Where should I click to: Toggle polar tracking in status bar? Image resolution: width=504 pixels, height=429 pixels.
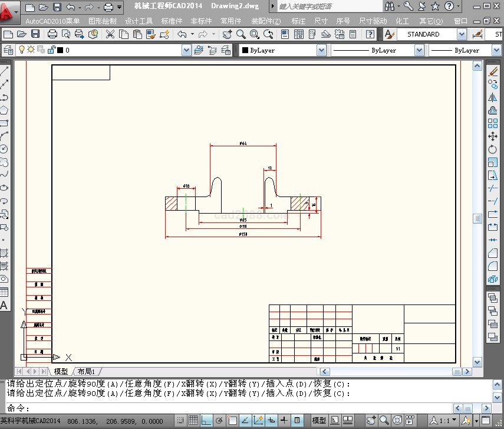coord(219,420)
